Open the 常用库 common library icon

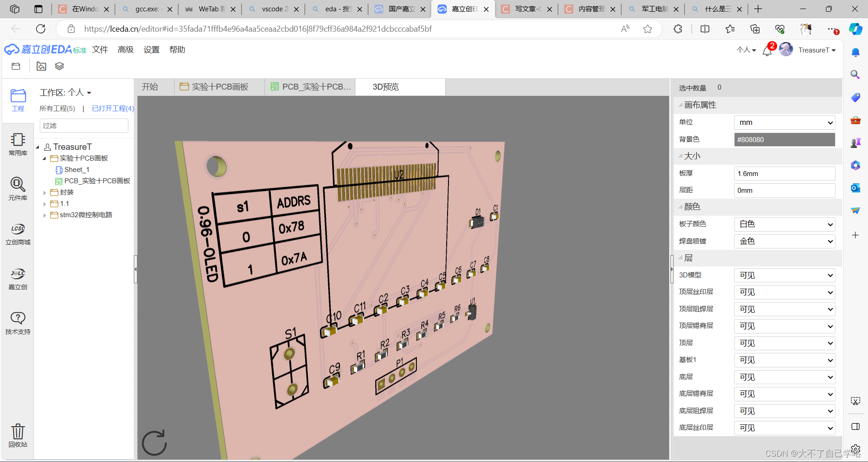18,144
